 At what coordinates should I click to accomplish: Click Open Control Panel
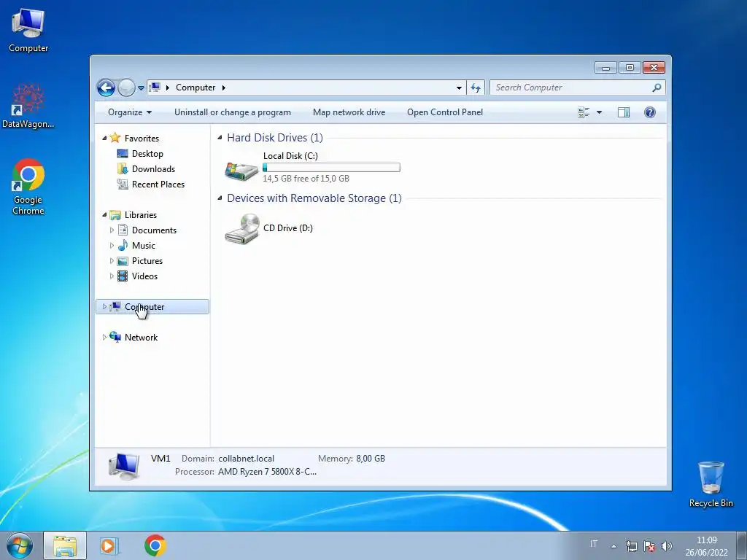445,112
